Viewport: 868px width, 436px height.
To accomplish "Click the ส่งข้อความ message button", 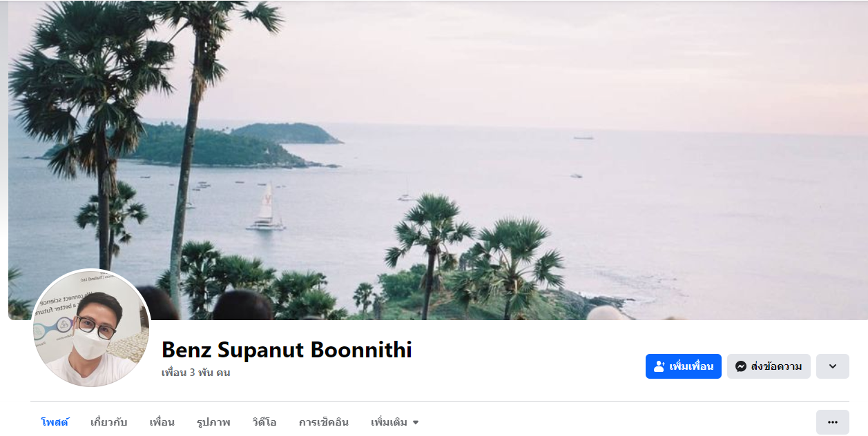I will (x=769, y=366).
